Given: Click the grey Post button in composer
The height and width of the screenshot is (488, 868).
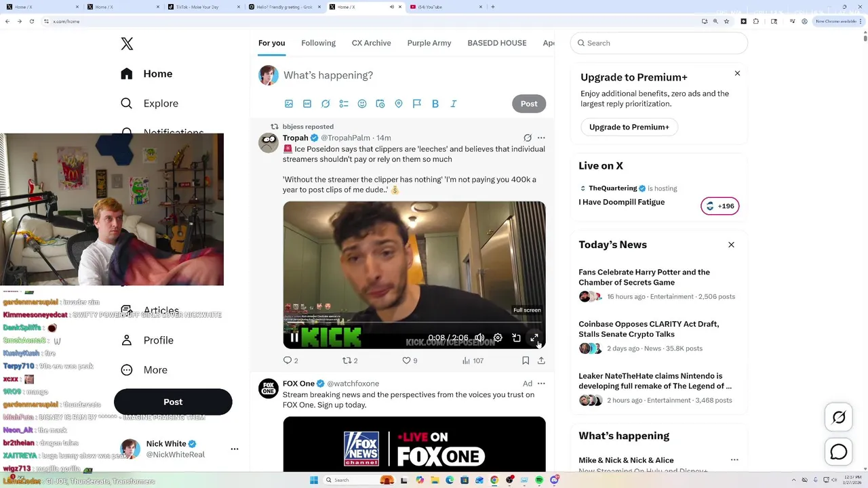Looking at the screenshot, I should coord(529,104).
